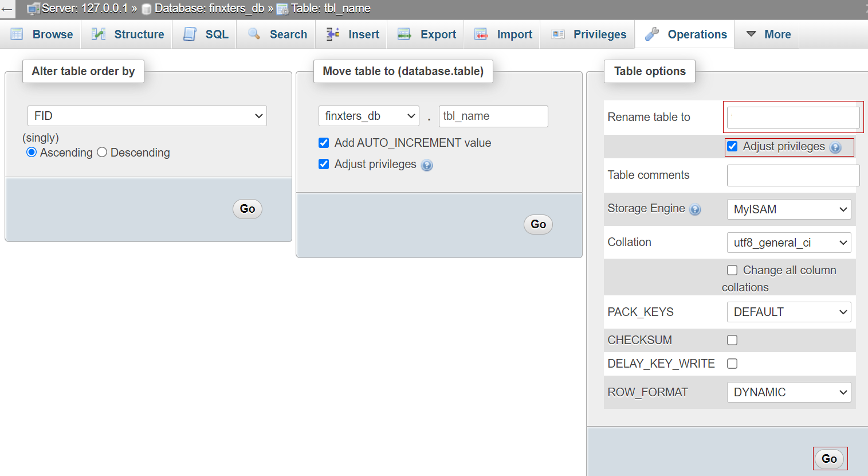Open the ROW_FORMAT dropdown
This screenshot has height=476, width=868.
(789, 392)
